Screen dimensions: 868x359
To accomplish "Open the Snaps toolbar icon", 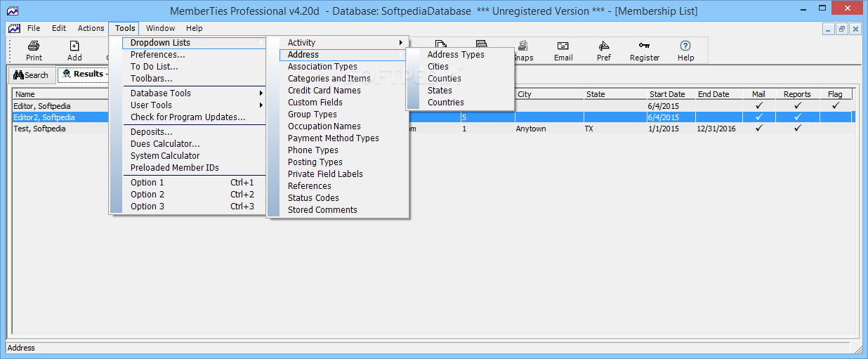I will point(523,46).
